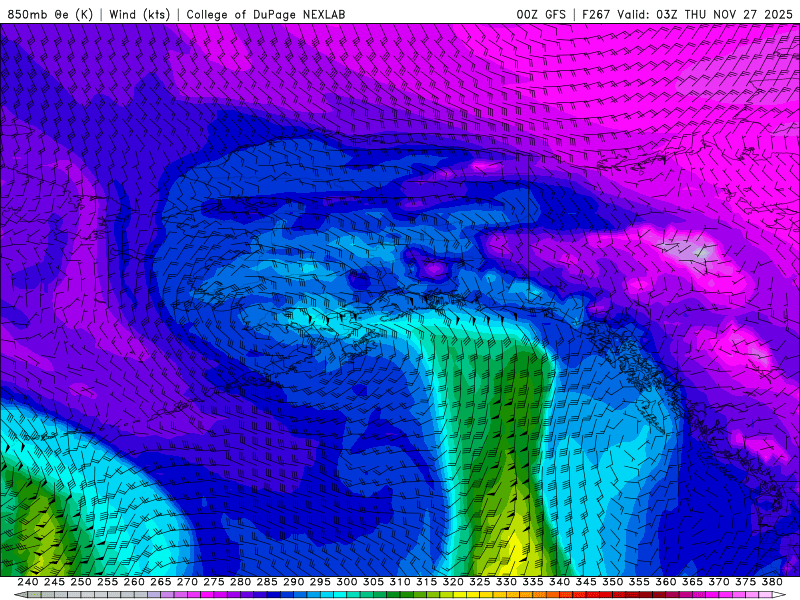Select the 310 scale number
The image size is (800, 600).
point(400,582)
